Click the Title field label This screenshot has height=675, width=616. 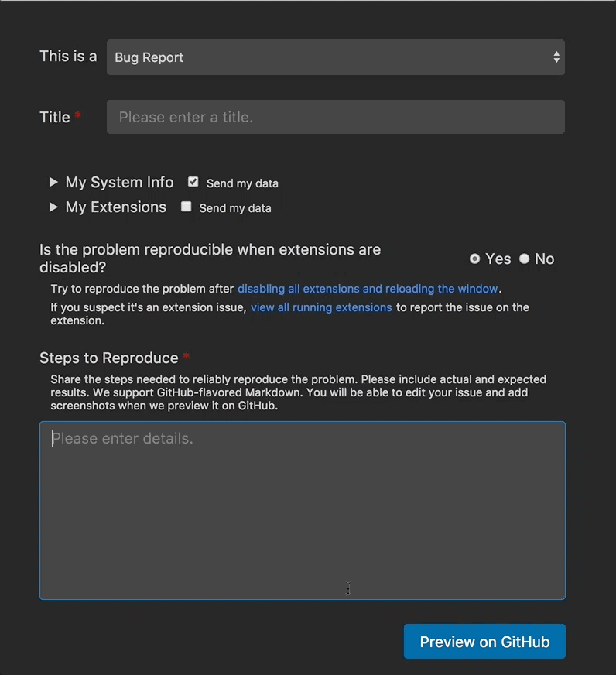point(55,117)
